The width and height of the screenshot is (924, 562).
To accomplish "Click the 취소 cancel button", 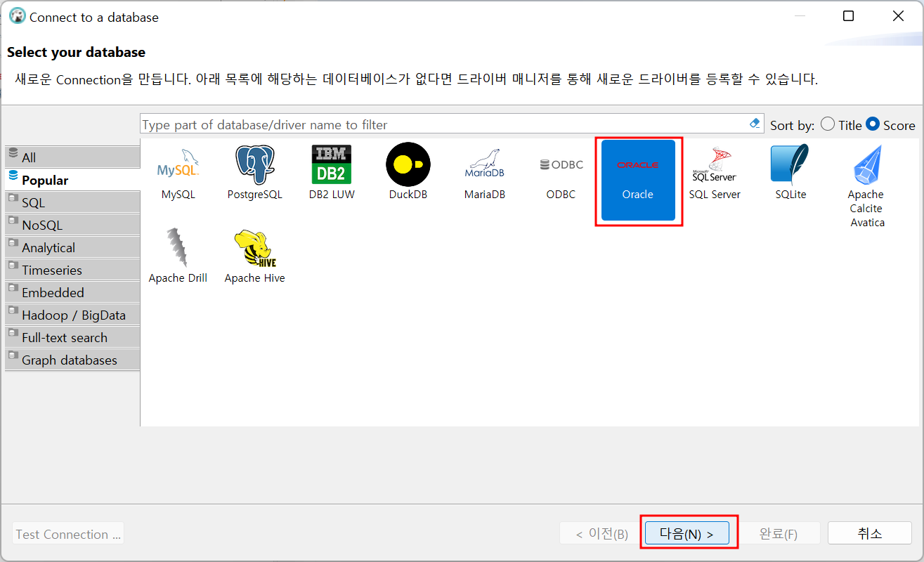I will pyautogui.click(x=869, y=533).
